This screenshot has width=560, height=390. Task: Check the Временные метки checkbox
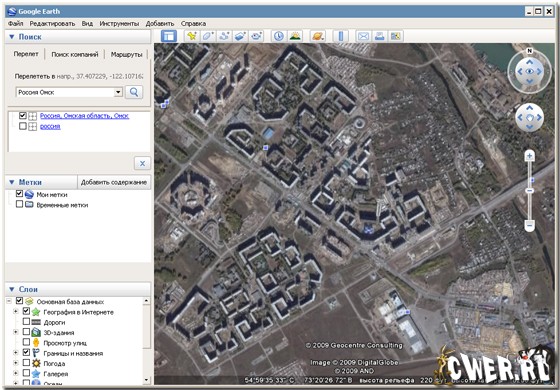[20, 204]
